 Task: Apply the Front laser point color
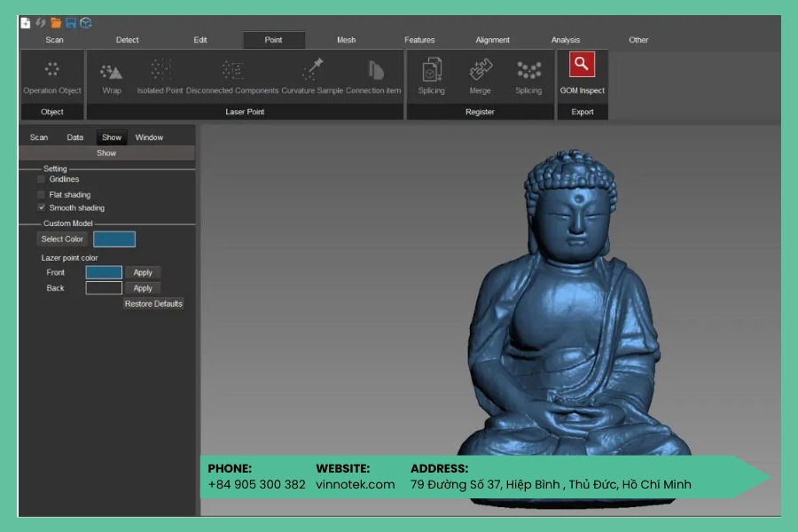click(143, 272)
